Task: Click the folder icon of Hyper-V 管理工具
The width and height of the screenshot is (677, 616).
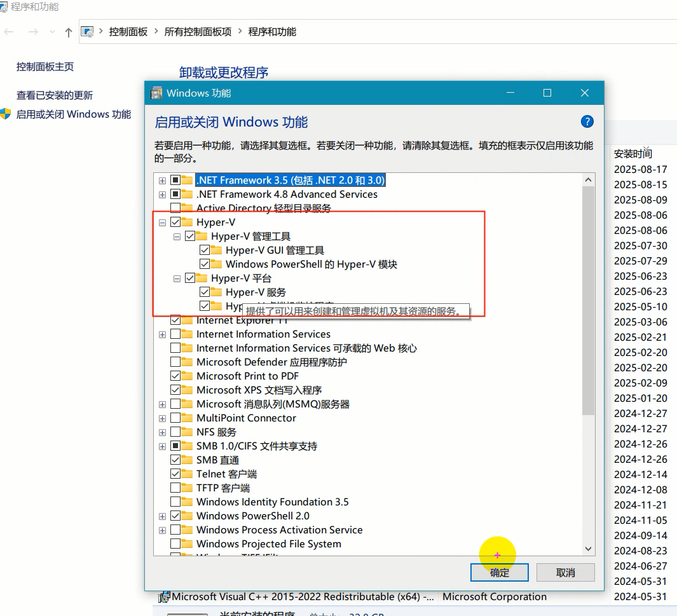Action: pyautogui.click(x=202, y=236)
